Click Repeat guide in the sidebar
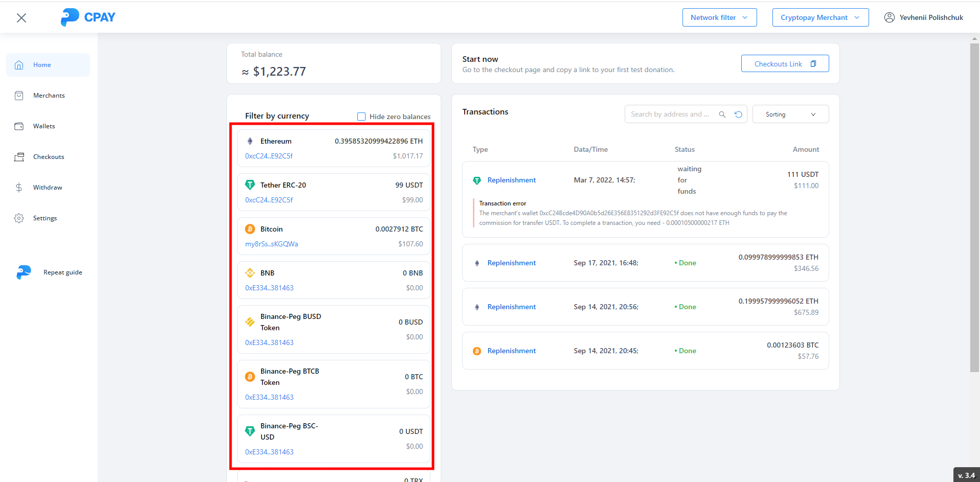980x482 pixels. [62, 272]
